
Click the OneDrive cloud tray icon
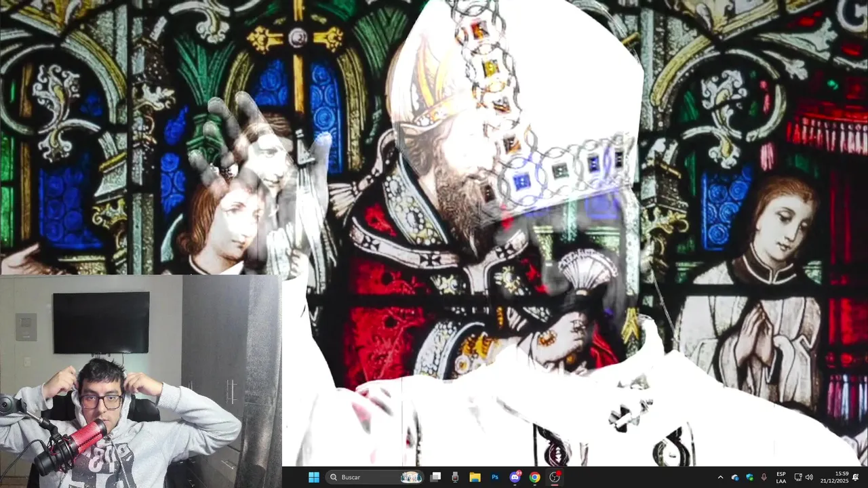click(x=735, y=477)
